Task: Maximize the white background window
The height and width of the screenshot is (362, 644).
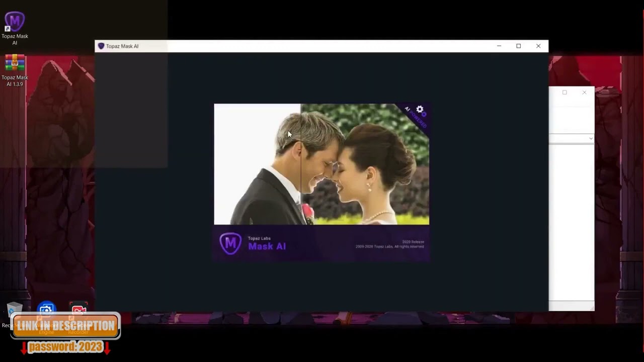Action: coord(565,93)
